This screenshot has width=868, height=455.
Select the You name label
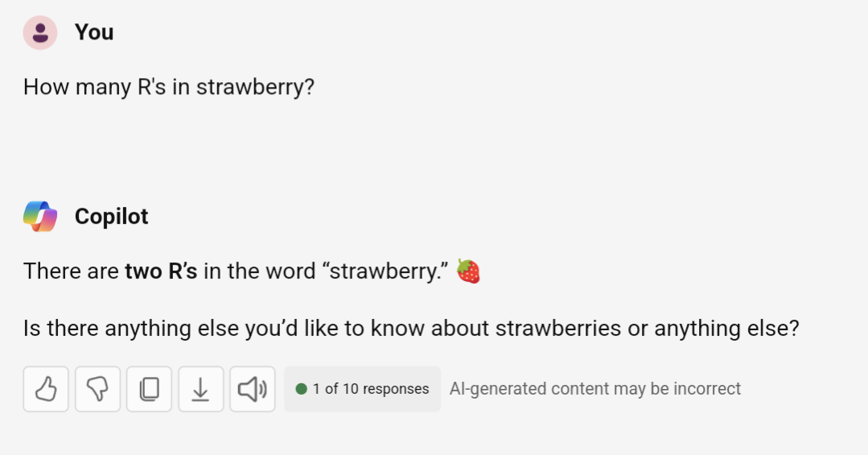click(x=94, y=32)
